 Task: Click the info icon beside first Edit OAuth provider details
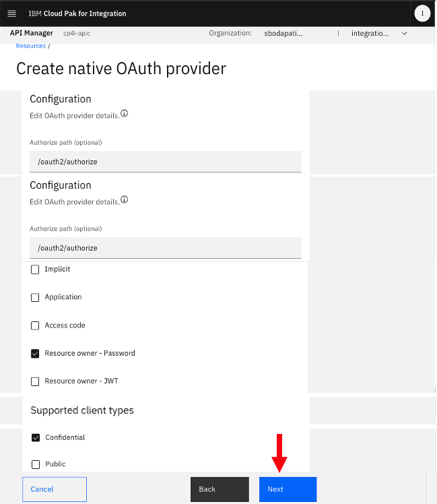tap(125, 113)
